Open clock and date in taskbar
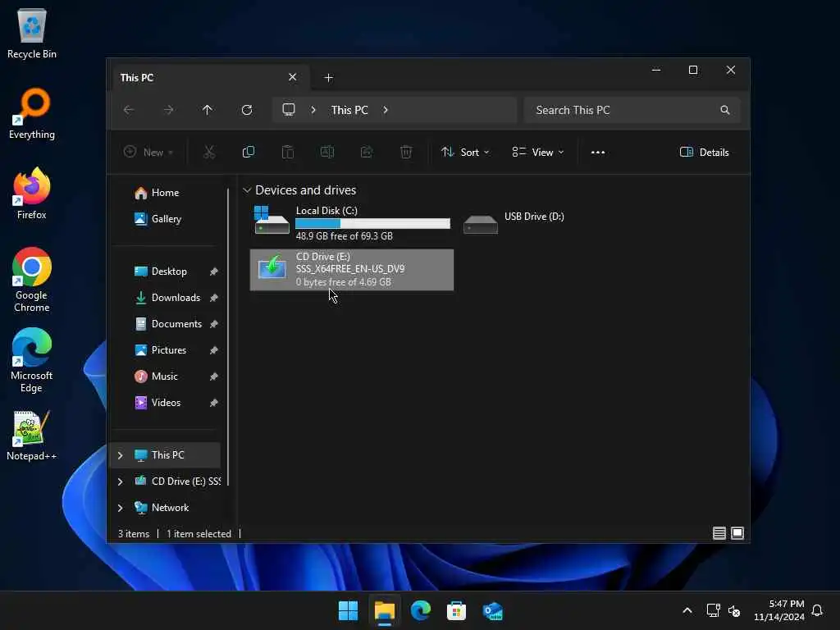 [779, 610]
